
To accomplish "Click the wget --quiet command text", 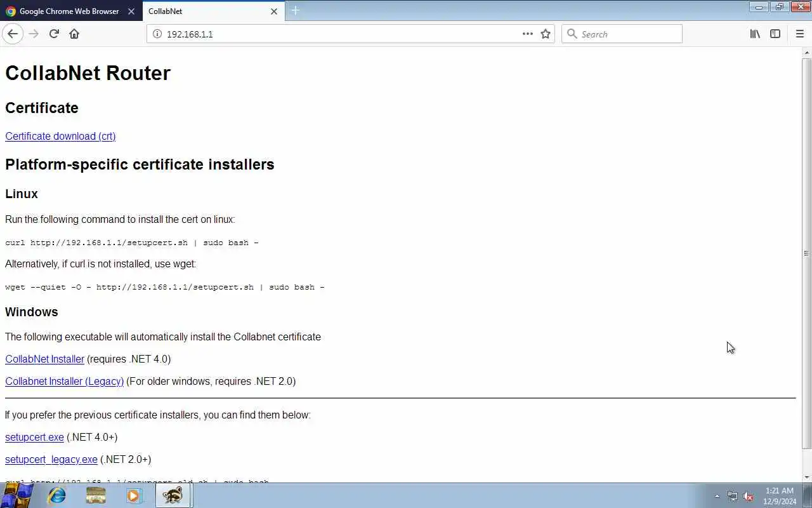I will (165, 287).
